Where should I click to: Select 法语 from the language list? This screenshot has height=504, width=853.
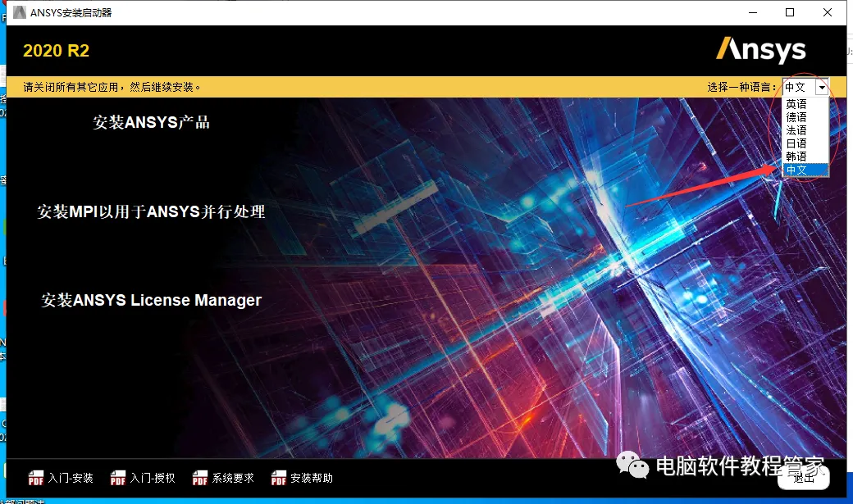coord(805,130)
